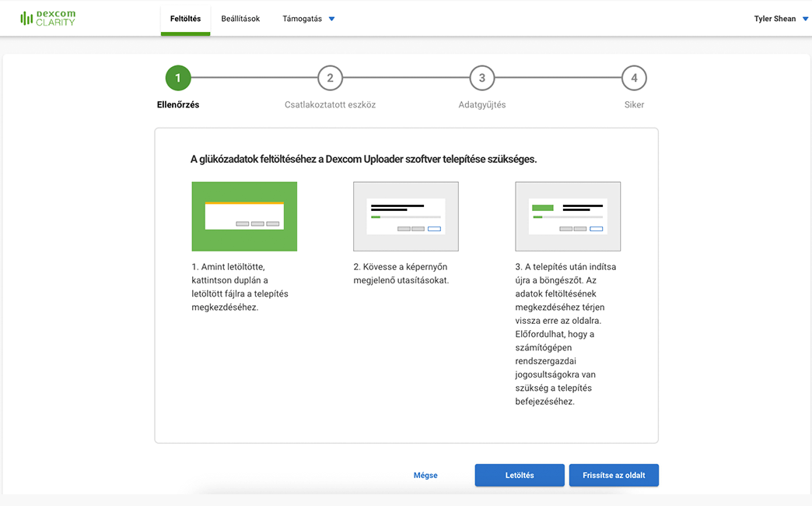
Task: Click instruction text 'Kövesse a képernyőn'
Action: click(x=401, y=274)
